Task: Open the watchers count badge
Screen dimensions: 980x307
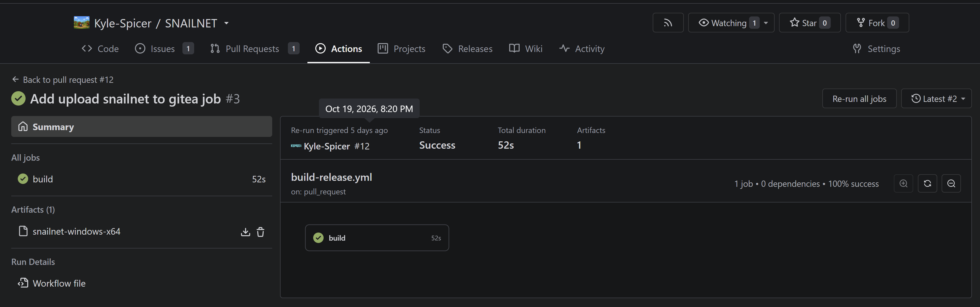Action: point(754,23)
